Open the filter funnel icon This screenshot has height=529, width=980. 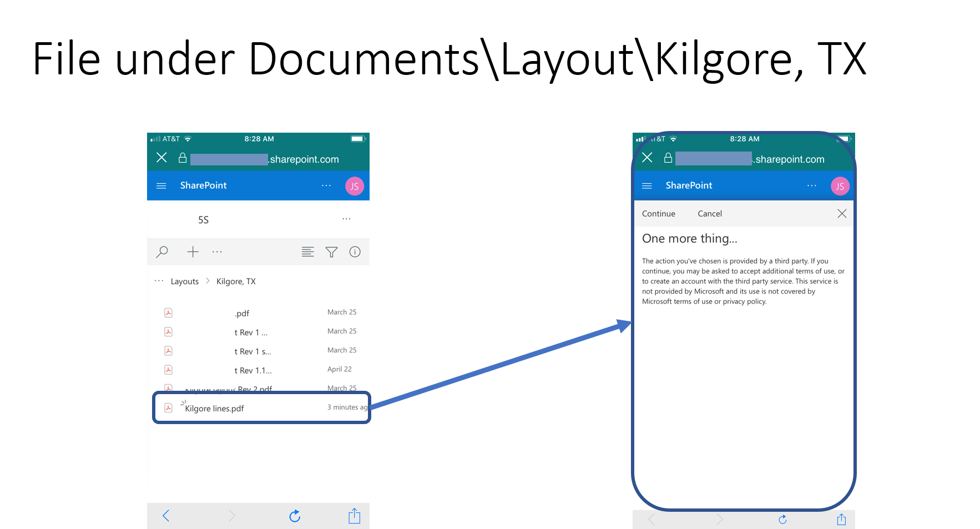[331, 252]
